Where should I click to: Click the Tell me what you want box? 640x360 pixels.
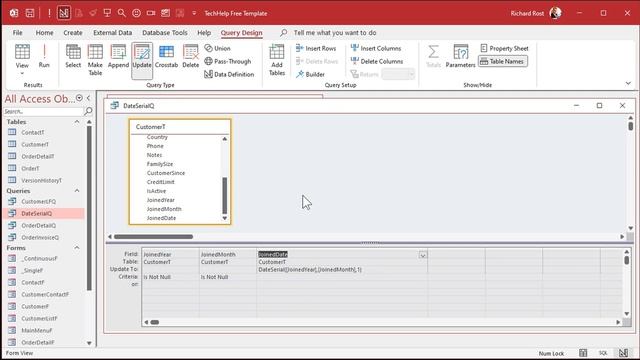point(335,33)
